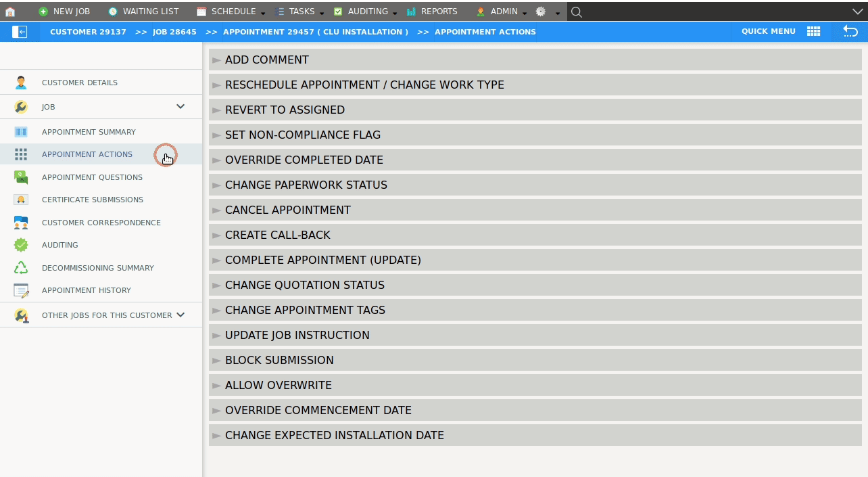Click the New Job button
Image resolution: width=868 pixels, height=477 pixels.
[65, 12]
